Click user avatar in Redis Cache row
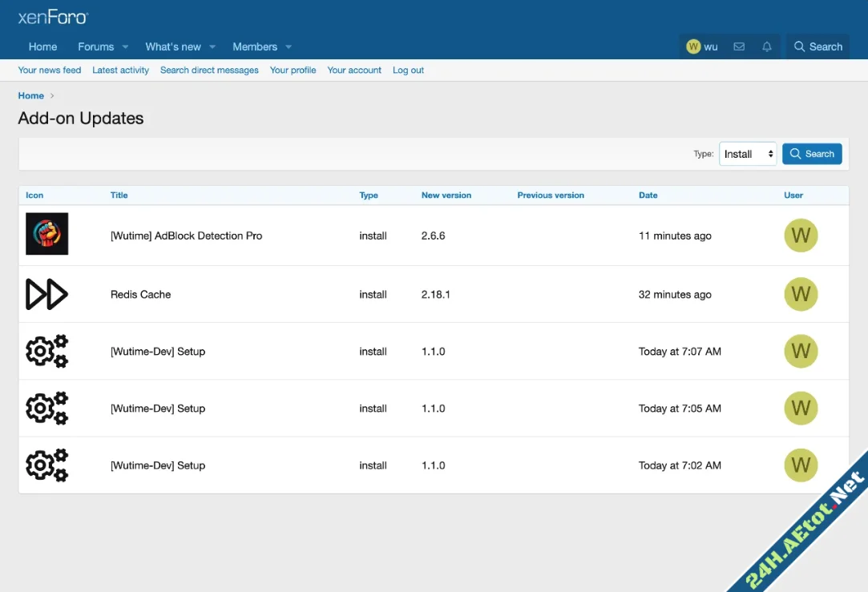Image resolution: width=868 pixels, height=592 pixels. click(x=800, y=294)
